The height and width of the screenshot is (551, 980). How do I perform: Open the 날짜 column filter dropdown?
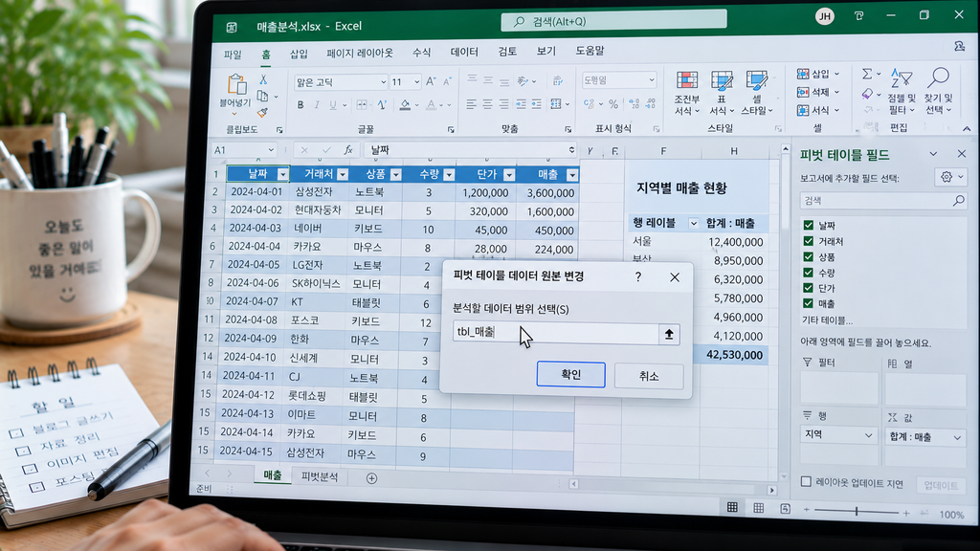point(283,174)
